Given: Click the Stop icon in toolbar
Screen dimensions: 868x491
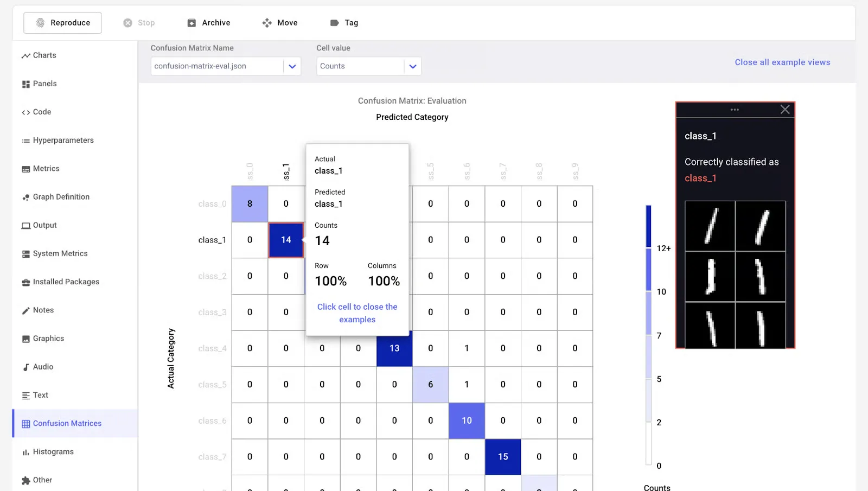Looking at the screenshot, I should pos(127,23).
